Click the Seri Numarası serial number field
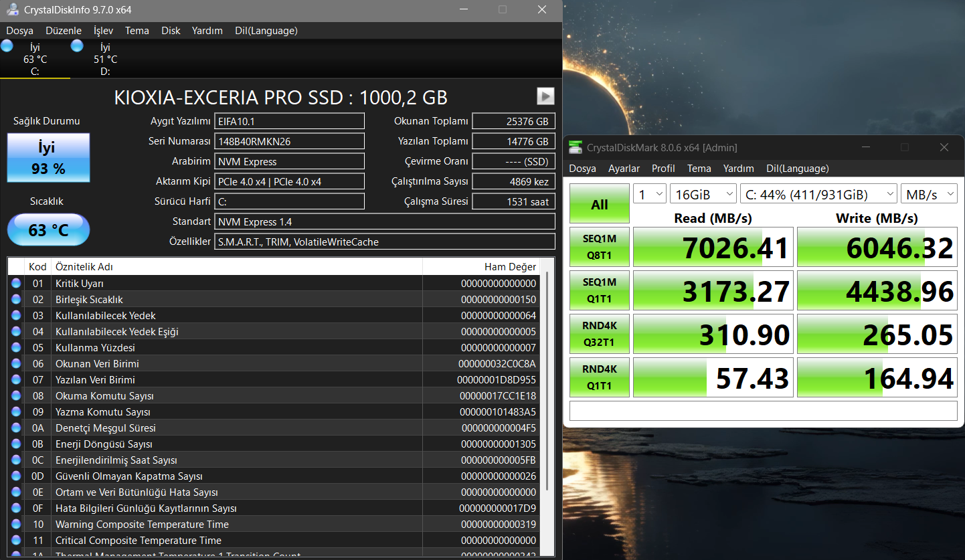The width and height of the screenshot is (965, 560). (290, 141)
